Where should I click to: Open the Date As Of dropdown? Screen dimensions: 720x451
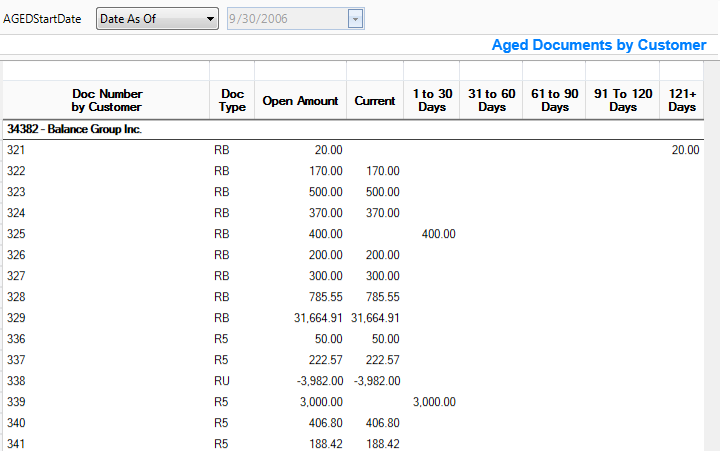158,19
